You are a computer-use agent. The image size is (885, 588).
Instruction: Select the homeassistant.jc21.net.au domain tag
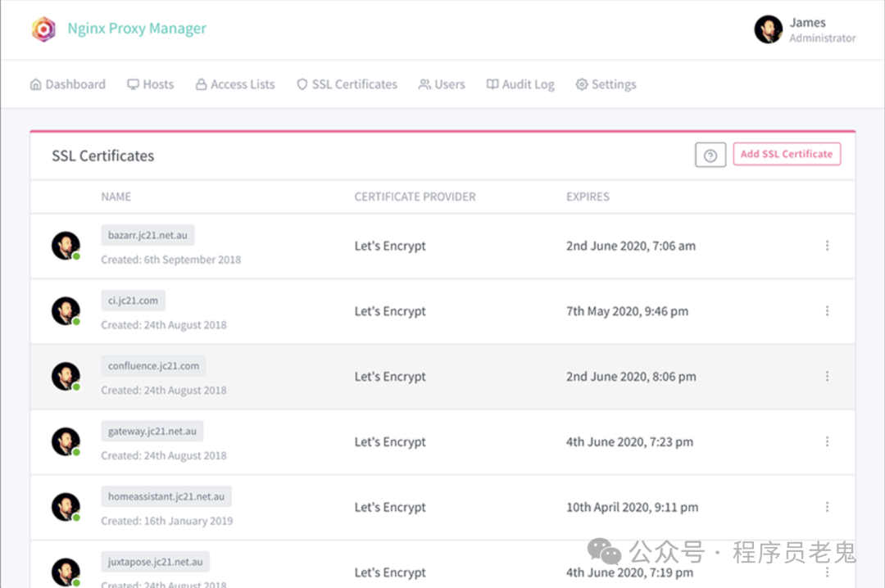pos(166,496)
